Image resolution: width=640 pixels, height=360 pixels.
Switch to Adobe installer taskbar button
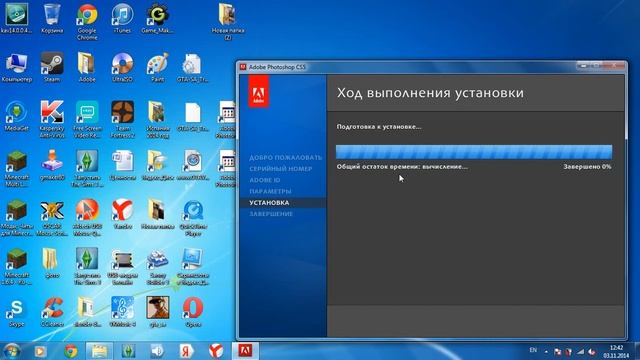(x=245, y=351)
